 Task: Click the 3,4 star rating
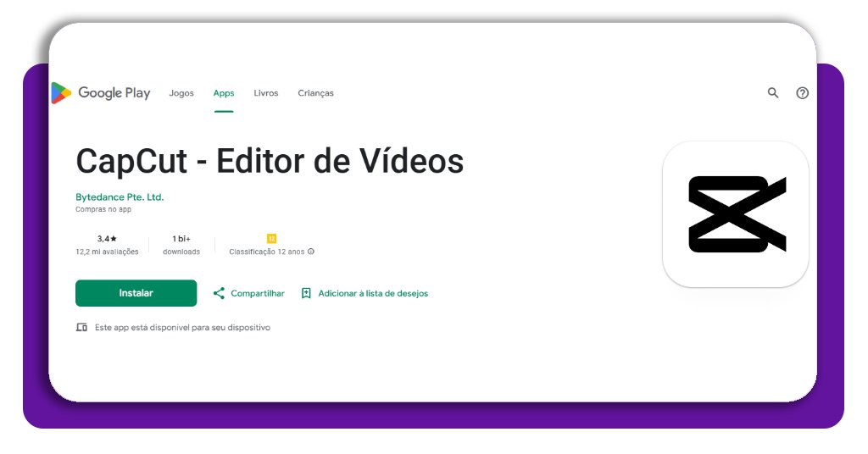107,239
